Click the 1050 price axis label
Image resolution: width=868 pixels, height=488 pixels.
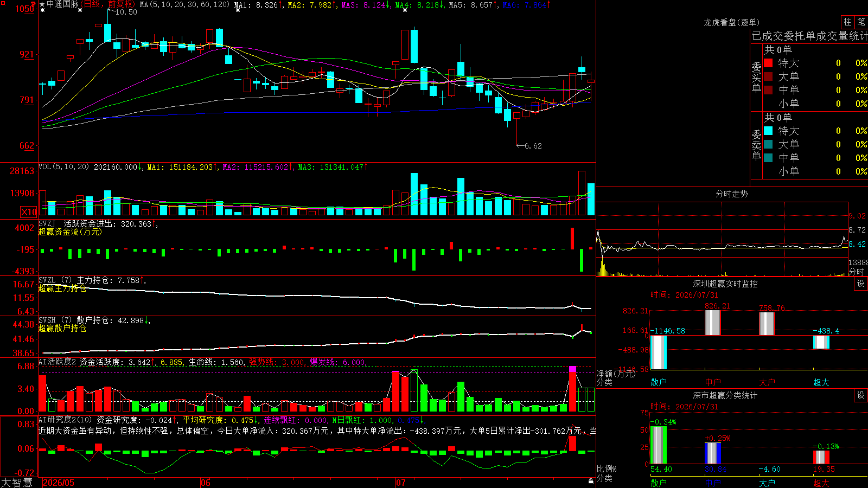pos(24,9)
